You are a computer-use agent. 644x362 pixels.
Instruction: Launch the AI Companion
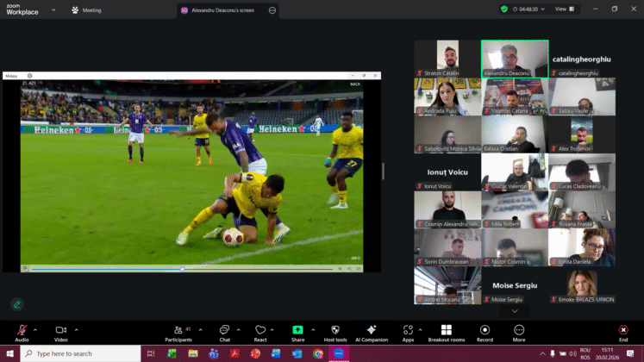pos(371,330)
